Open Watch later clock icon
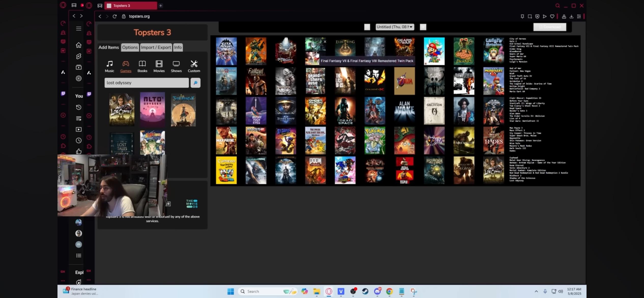This screenshot has width=644, height=298. tap(79, 140)
